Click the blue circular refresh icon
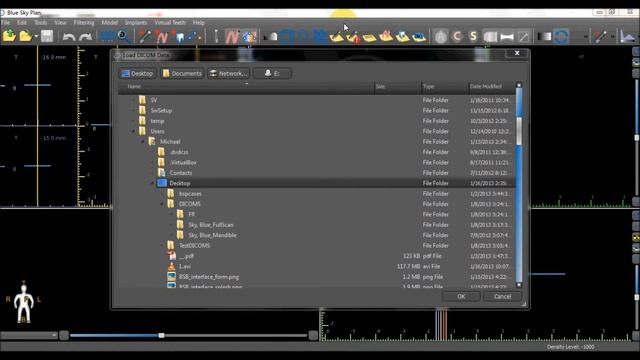The width and height of the screenshot is (640, 360). [561, 37]
